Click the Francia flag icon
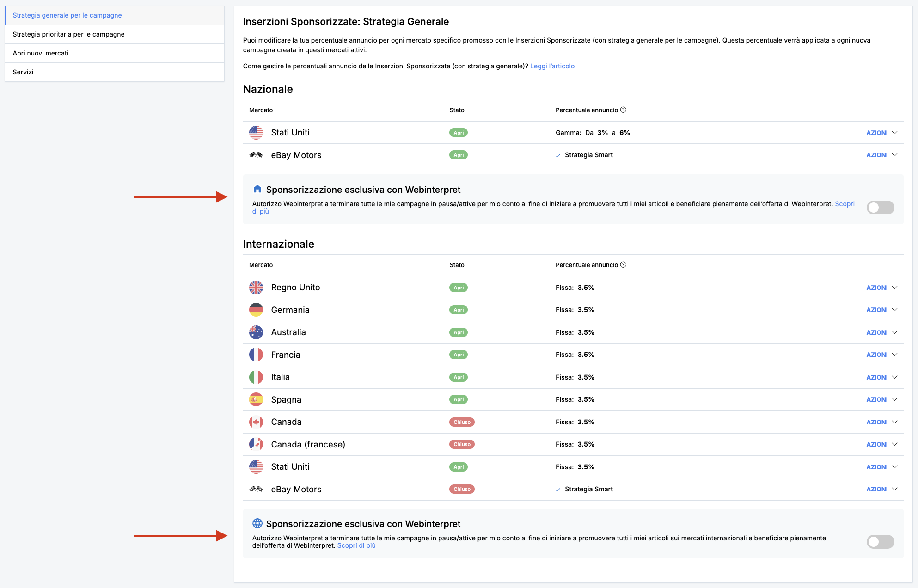This screenshot has height=588, width=918. 256,355
